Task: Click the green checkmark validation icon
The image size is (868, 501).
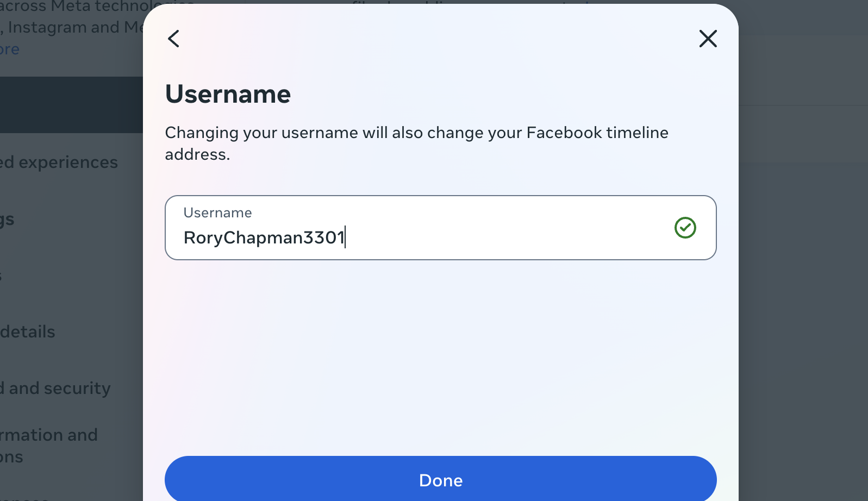Action: pos(685,228)
